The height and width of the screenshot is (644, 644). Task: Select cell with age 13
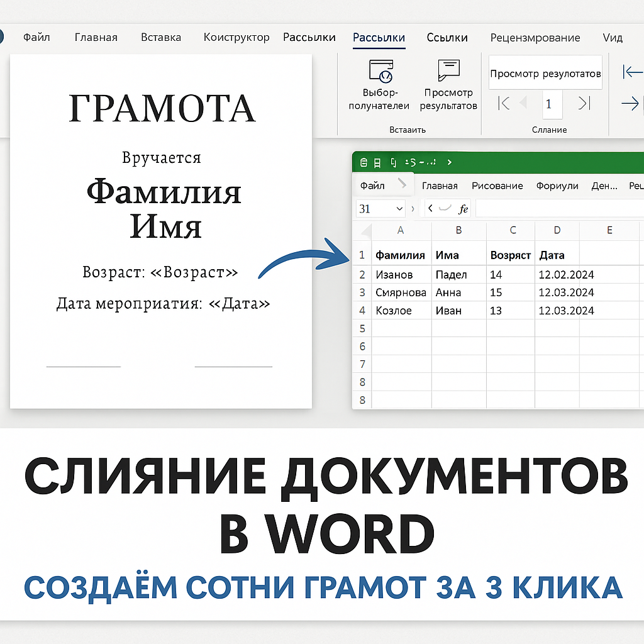point(511,311)
